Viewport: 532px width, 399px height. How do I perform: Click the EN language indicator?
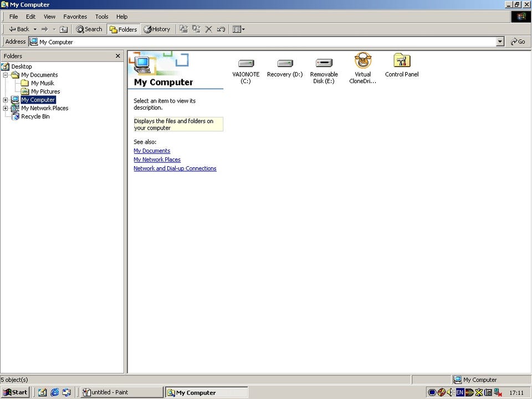460,392
